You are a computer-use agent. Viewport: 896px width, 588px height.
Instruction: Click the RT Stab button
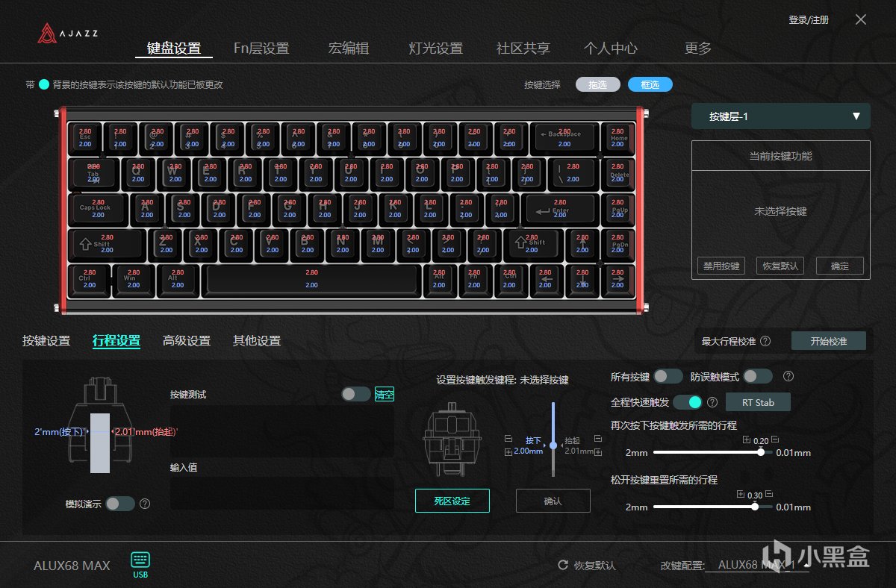758,402
